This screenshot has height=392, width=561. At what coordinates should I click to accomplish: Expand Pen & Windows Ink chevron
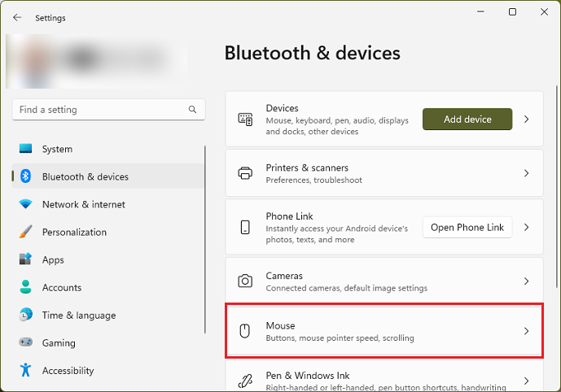(526, 381)
